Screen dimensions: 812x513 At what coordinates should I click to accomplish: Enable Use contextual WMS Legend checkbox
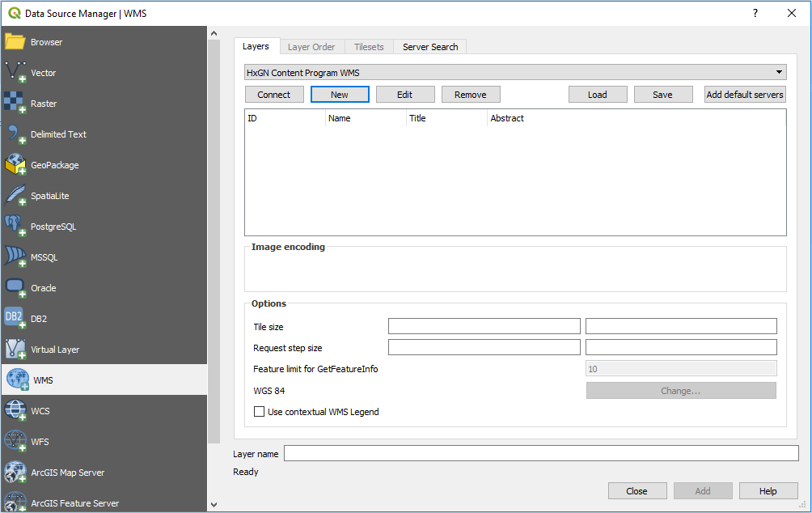260,412
